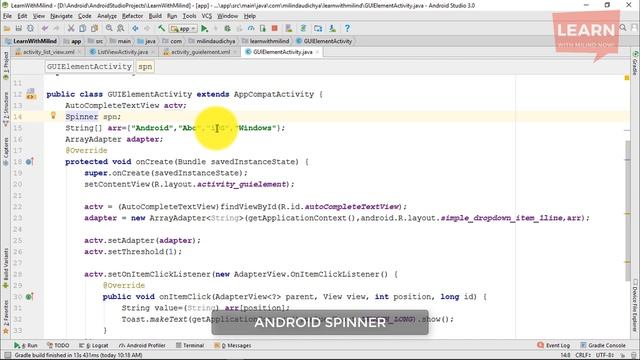Open the app run configuration dropdown
The height and width of the screenshot is (360, 640).
184,29
